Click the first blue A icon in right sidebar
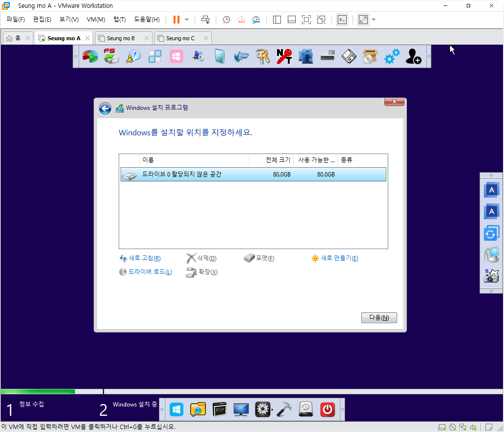 pos(491,190)
